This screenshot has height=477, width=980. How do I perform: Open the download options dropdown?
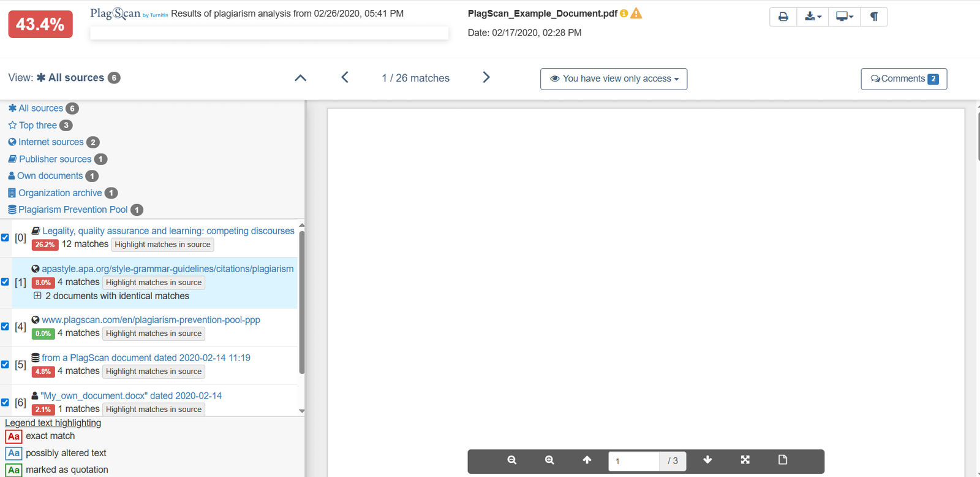[812, 17]
